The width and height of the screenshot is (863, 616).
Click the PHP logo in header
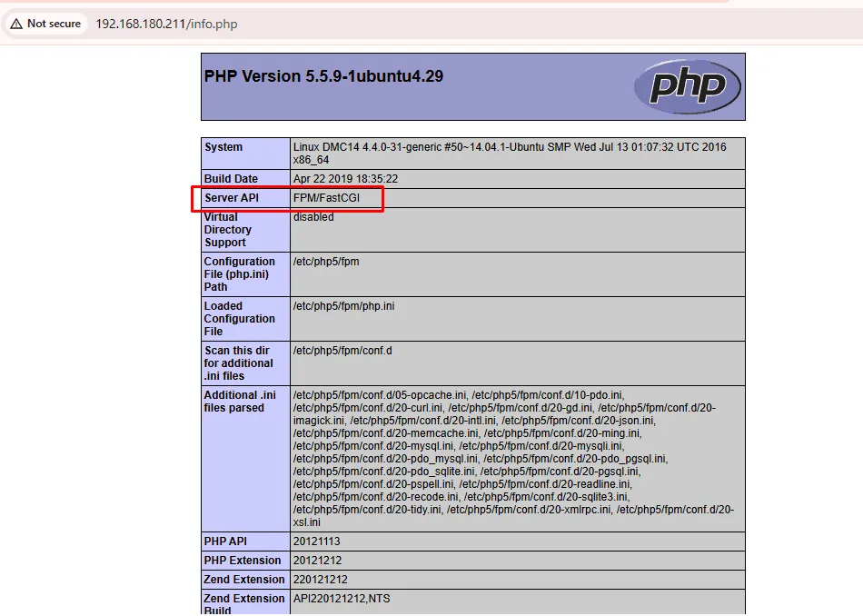688,87
